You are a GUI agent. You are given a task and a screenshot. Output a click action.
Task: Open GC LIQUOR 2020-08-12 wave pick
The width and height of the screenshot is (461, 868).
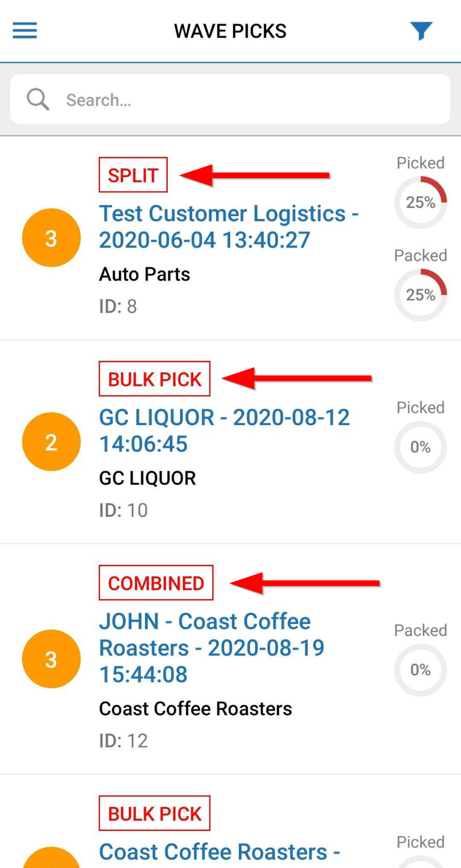pyautogui.click(x=224, y=431)
